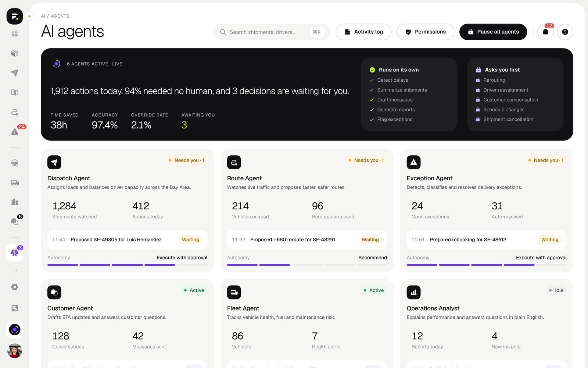
Task: Click the Route Agent icon
Action: pos(234,162)
